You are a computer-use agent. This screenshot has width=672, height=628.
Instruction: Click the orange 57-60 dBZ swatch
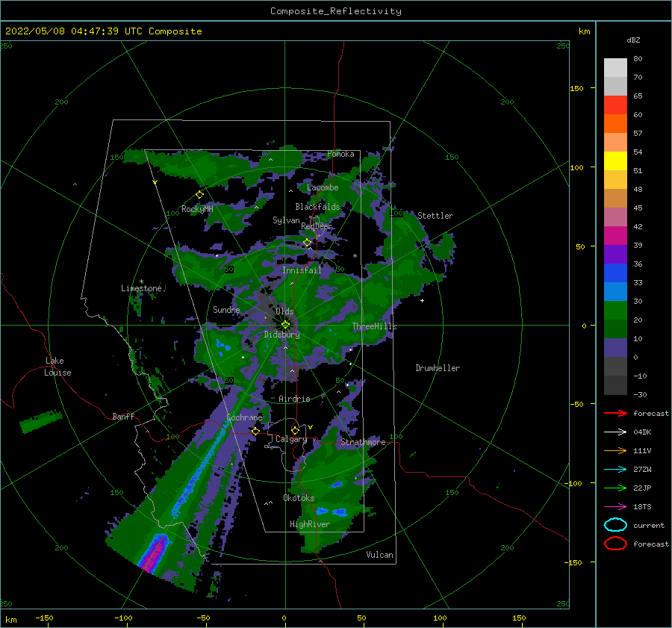(x=615, y=123)
